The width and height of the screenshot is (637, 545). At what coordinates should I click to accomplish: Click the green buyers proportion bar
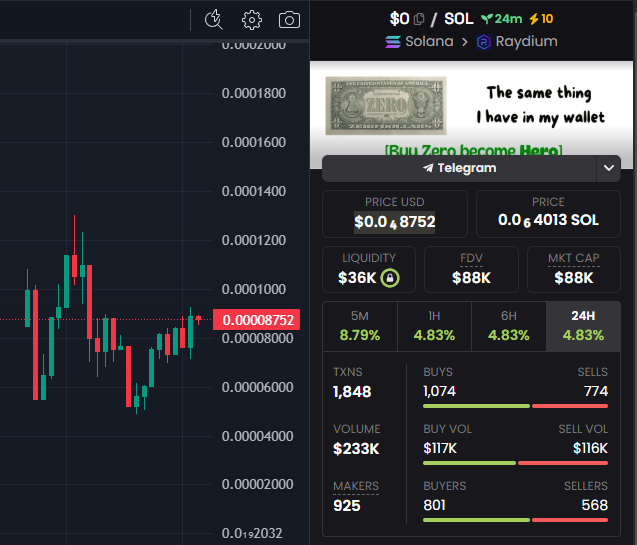[x=476, y=520]
